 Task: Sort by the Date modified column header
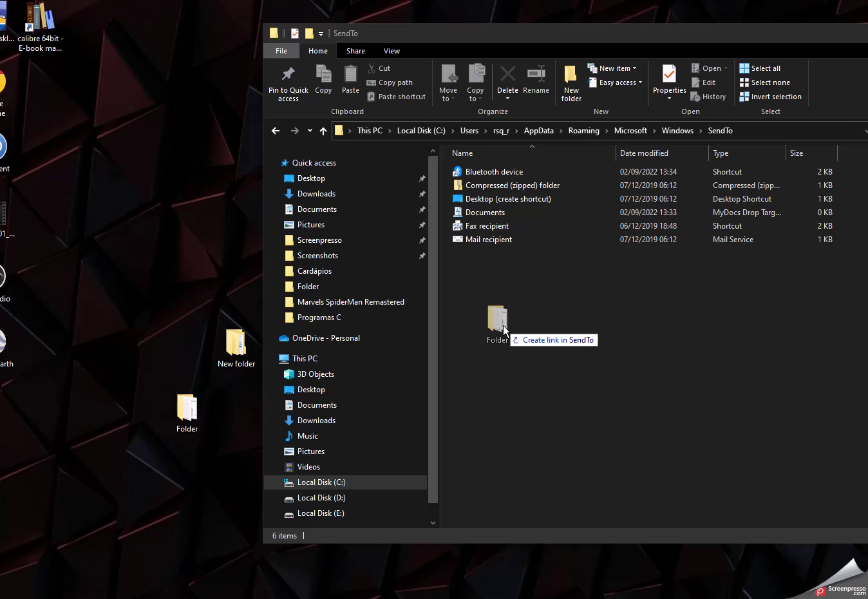point(644,153)
